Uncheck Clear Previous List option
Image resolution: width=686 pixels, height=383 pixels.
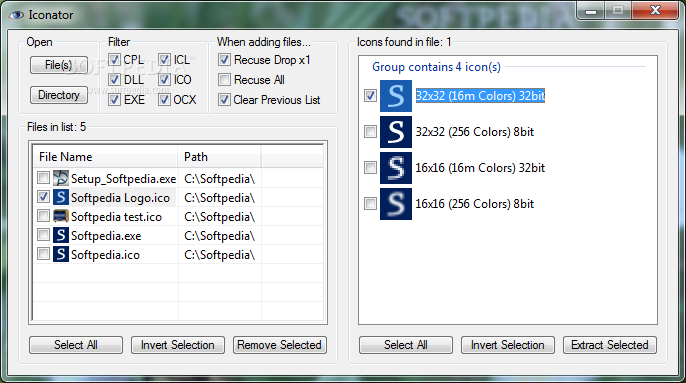click(224, 100)
